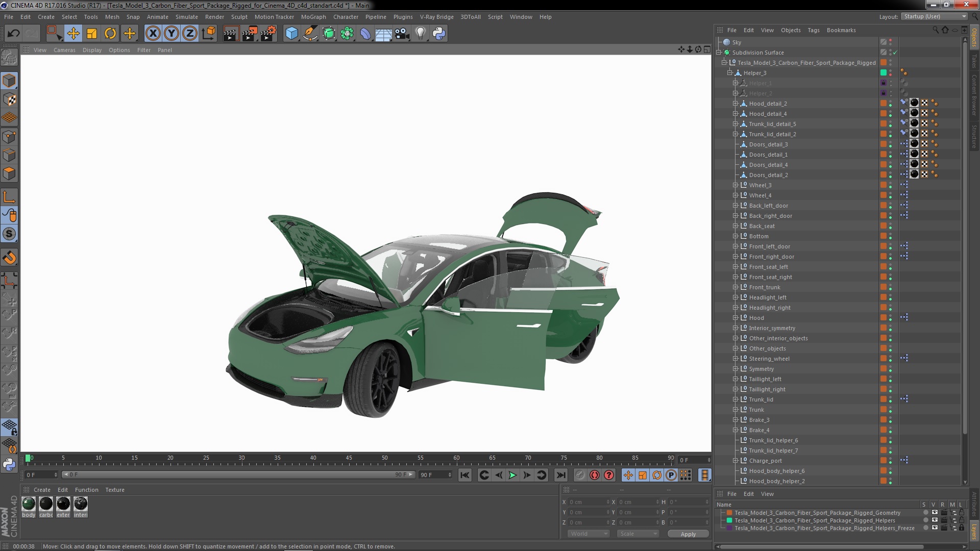Collapse the Helper_3 hierarchy
This screenshot has width=980, height=551.
(730, 73)
